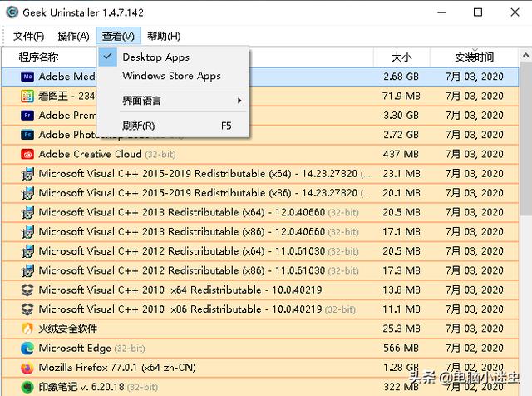Click the Adobe Creative Cloud red icon
Screen dimensions: 532x396
pos(27,154)
